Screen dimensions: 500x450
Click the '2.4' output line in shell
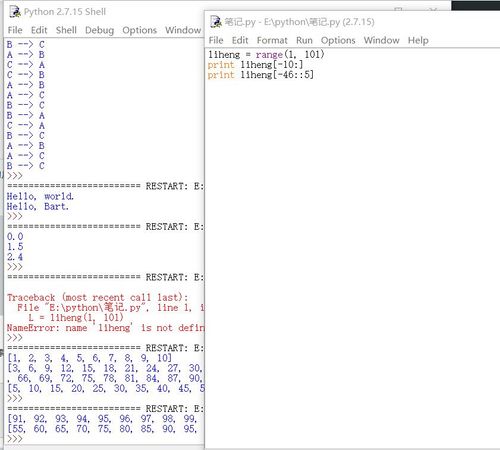point(15,257)
